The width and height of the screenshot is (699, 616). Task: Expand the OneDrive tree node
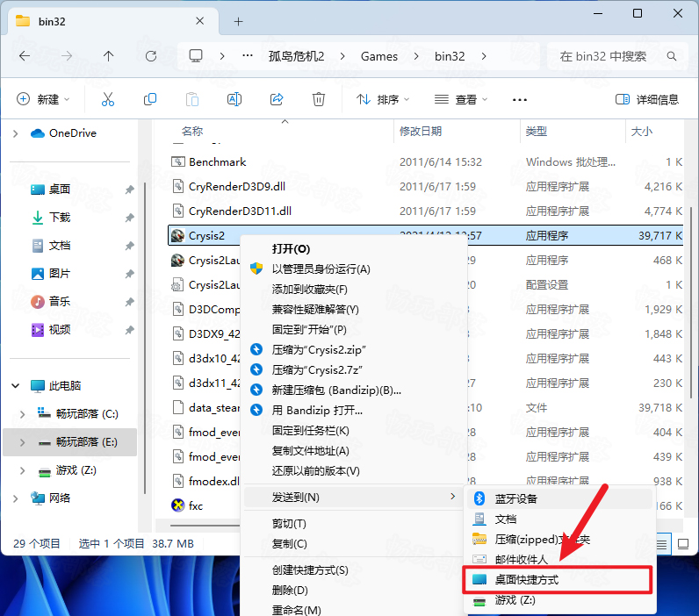click(16, 133)
